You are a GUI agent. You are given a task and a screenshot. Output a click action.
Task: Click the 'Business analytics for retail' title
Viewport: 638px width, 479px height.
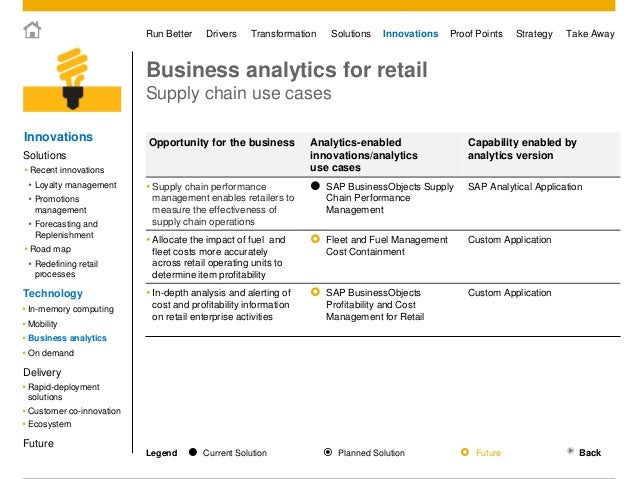(x=287, y=70)
